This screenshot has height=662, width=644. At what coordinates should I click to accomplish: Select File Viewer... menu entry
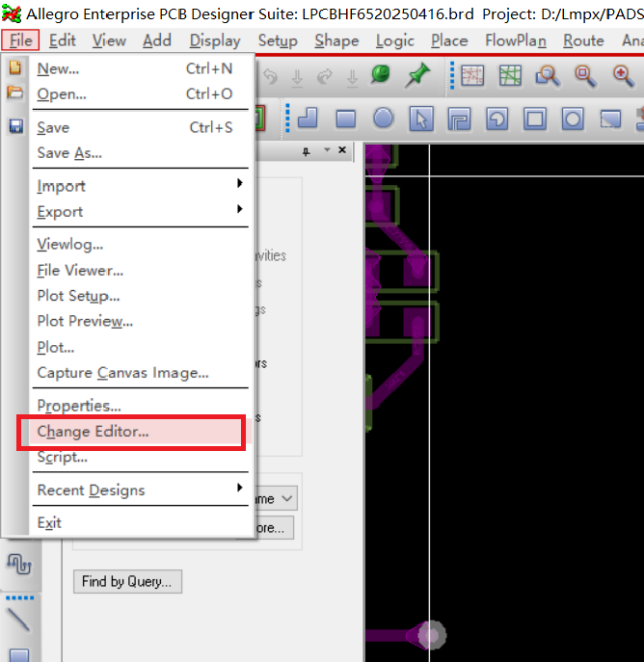tap(141, 270)
